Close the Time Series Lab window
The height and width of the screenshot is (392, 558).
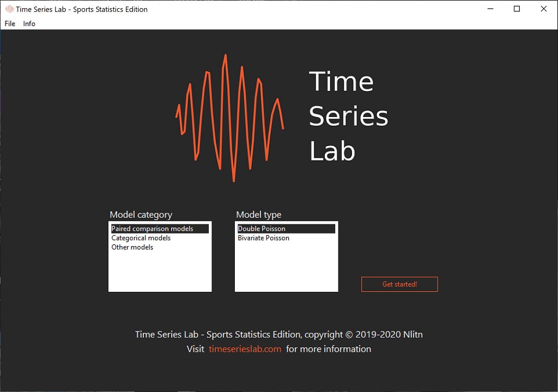click(x=544, y=9)
